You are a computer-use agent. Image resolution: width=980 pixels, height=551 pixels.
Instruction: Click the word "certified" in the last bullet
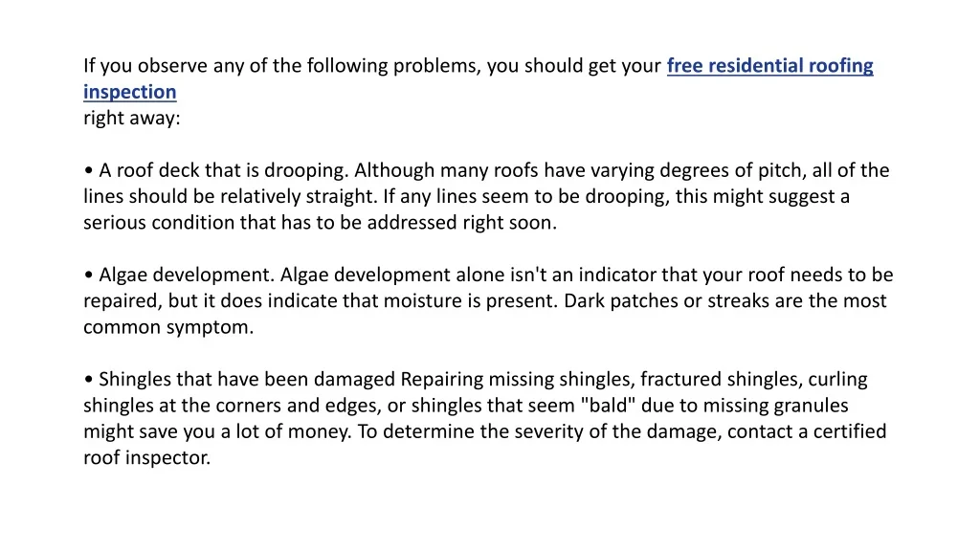850,431
